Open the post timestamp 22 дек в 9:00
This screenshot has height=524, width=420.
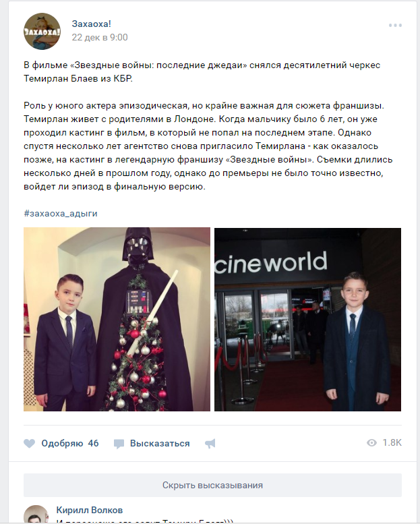tap(100, 38)
